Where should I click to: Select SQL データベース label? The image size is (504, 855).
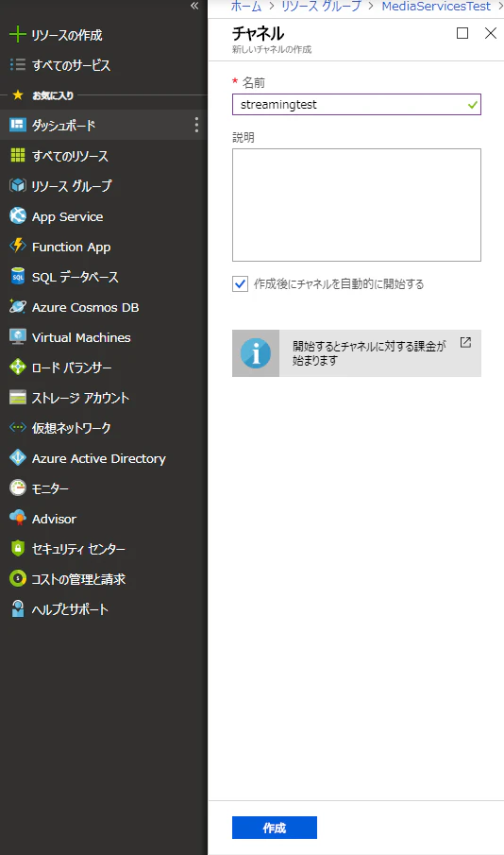[76, 277]
